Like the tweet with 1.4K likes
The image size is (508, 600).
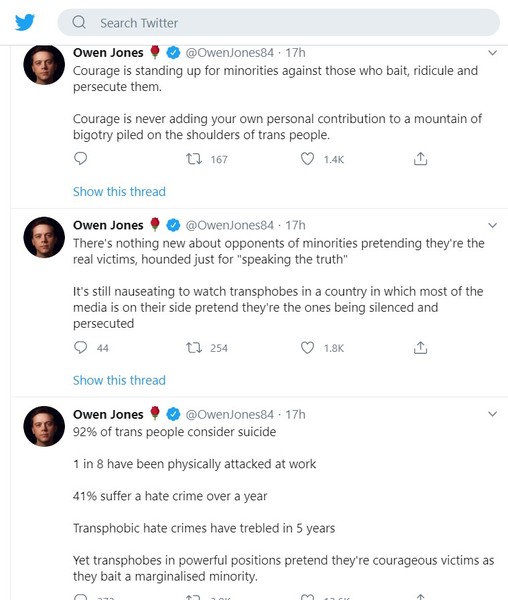tap(307, 159)
